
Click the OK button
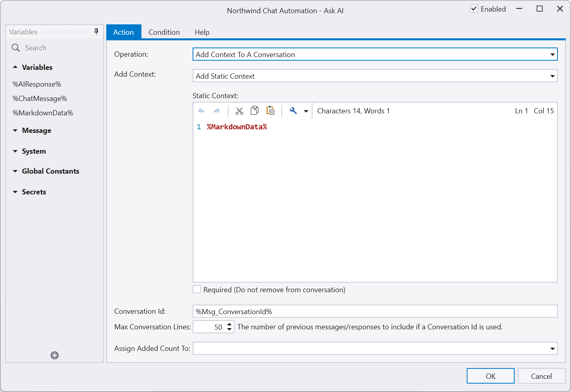(x=490, y=376)
